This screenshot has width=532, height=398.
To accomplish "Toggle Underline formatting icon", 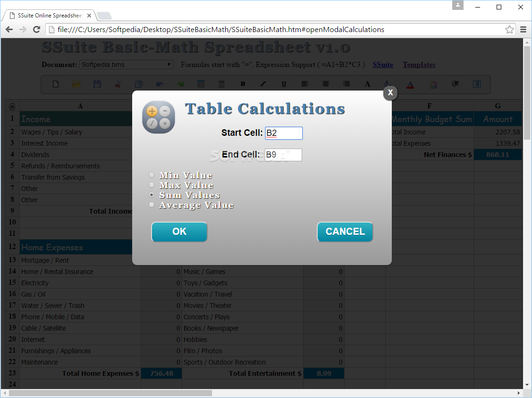I will (284, 84).
